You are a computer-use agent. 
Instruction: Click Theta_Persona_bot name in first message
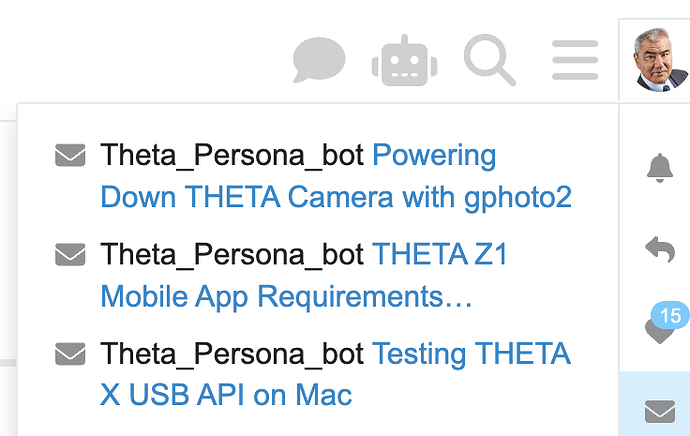click(x=232, y=156)
